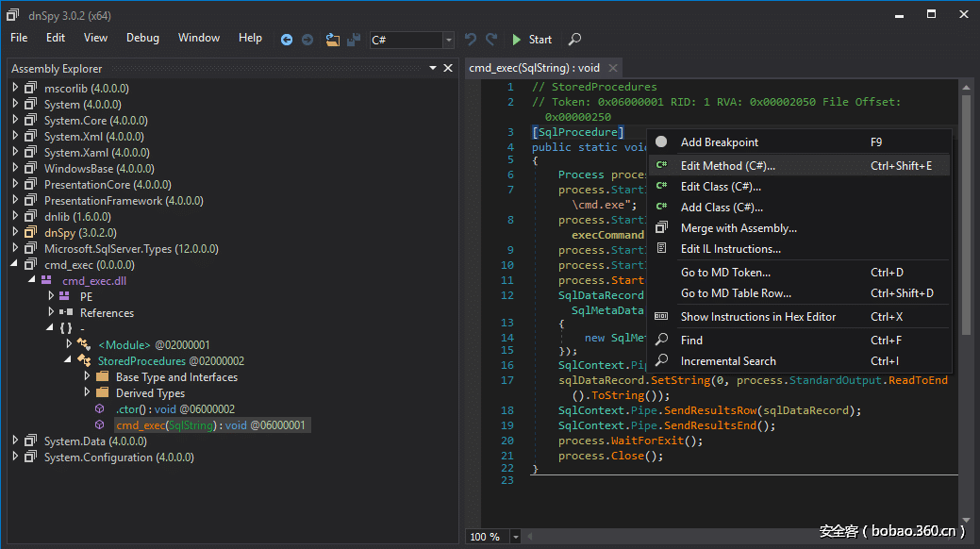980x549 pixels.
Task: Click the .ctor() method cube icon
Action: (100, 409)
